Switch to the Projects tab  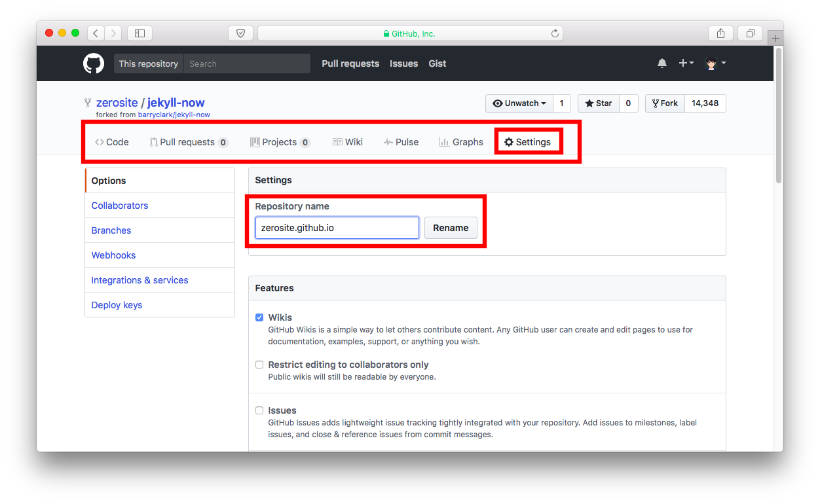280,142
